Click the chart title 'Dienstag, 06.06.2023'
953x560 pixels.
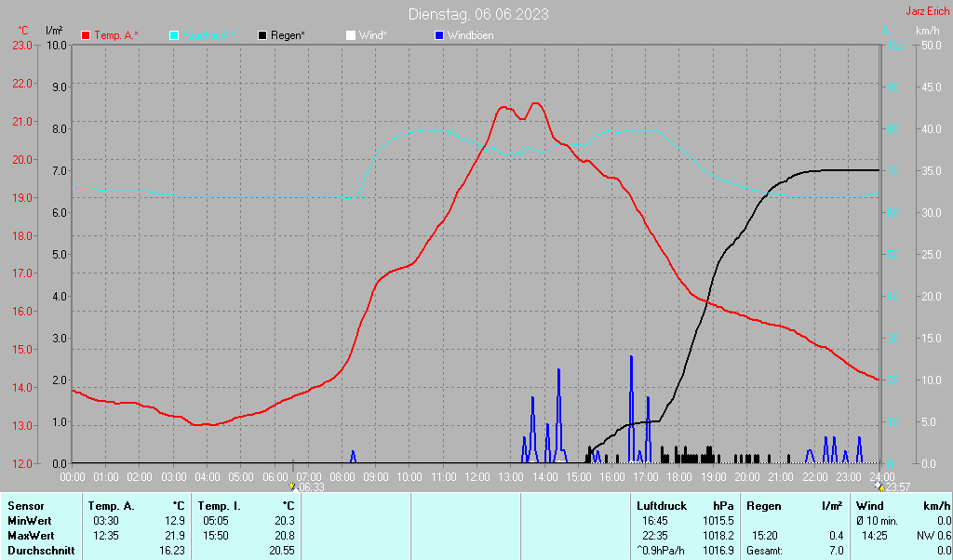coord(478,14)
